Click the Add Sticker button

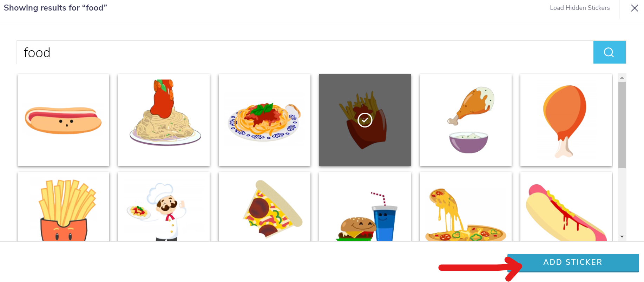coord(573,262)
